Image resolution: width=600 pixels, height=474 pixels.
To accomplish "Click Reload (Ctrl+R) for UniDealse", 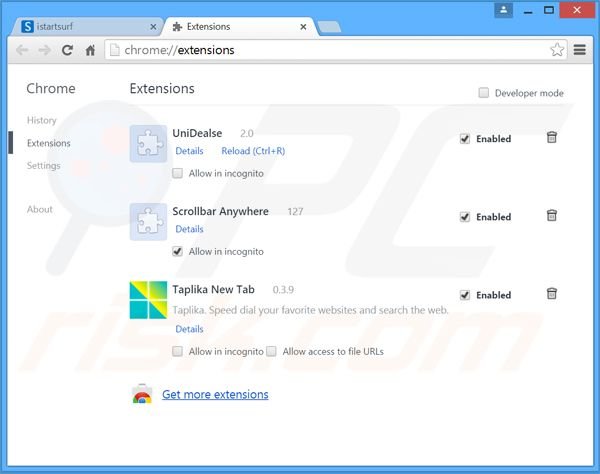I will coord(253,151).
